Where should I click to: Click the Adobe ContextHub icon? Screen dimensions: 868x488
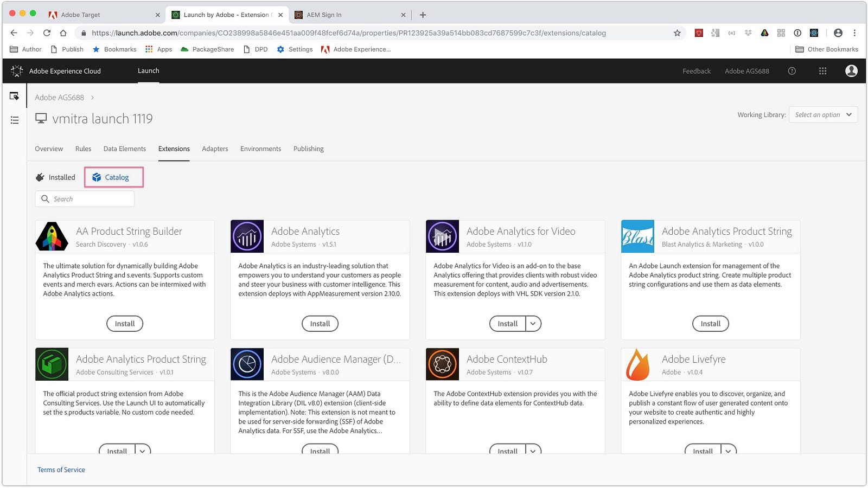pos(443,364)
